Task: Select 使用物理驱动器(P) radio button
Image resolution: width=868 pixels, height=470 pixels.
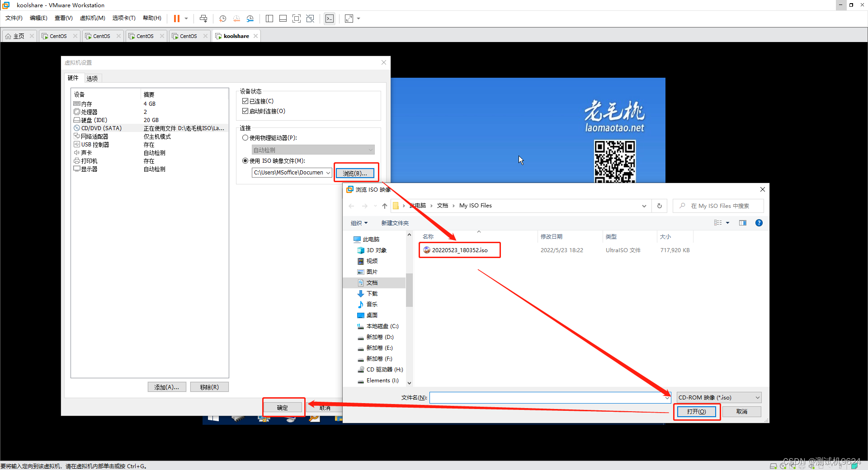Action: pos(245,138)
